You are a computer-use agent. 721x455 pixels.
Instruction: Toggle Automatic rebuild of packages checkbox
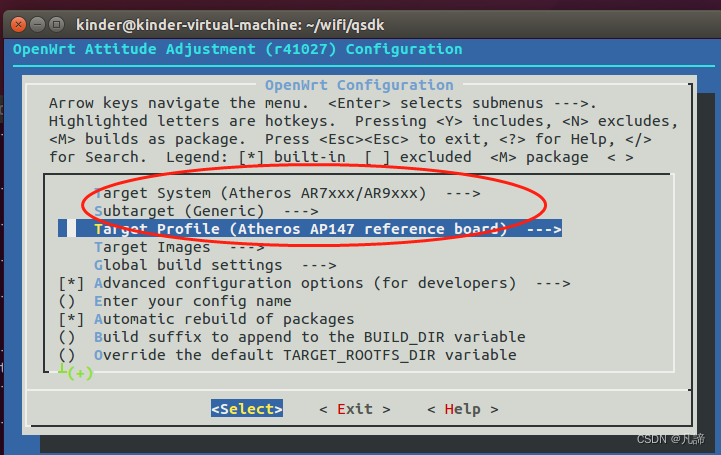(x=71, y=319)
